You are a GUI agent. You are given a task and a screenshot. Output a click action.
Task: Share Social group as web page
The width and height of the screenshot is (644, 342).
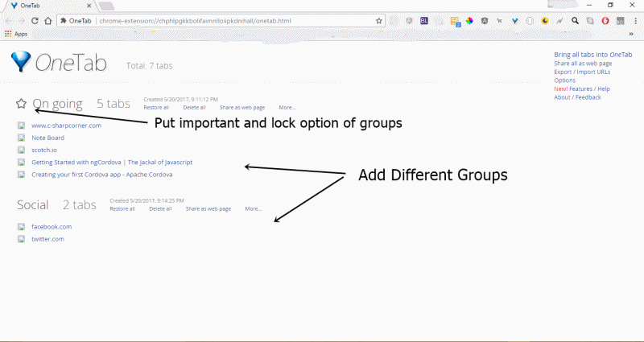208,209
